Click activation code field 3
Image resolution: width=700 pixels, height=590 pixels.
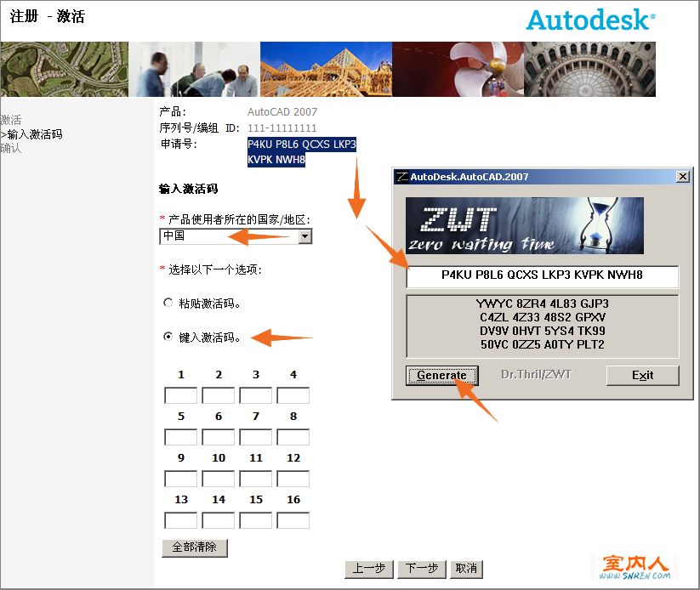(256, 395)
